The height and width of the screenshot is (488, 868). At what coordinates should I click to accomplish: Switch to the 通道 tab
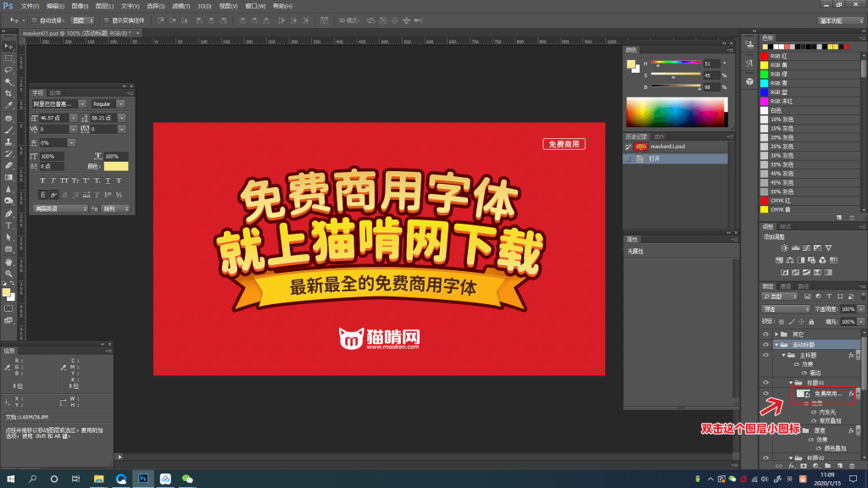[x=786, y=286]
